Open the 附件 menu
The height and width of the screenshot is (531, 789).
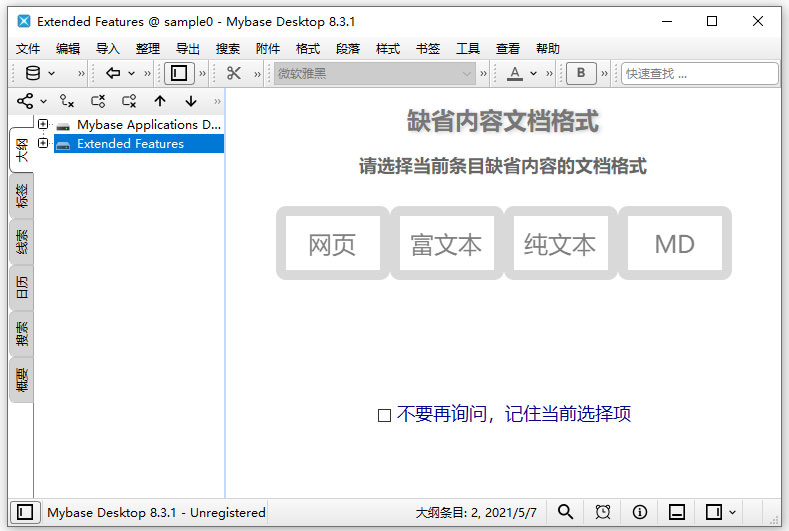pos(268,49)
